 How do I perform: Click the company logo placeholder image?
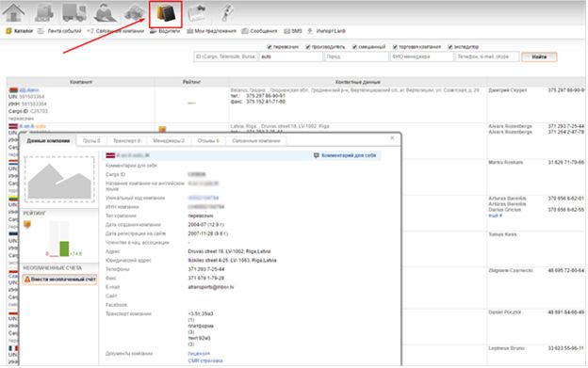(59, 180)
